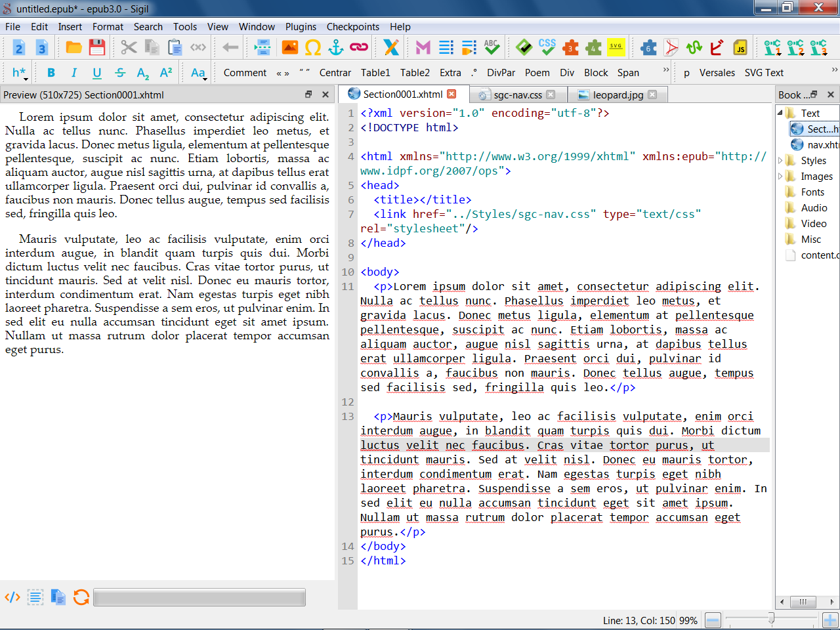
Task: Toggle Bold formatting
Action: [51, 73]
